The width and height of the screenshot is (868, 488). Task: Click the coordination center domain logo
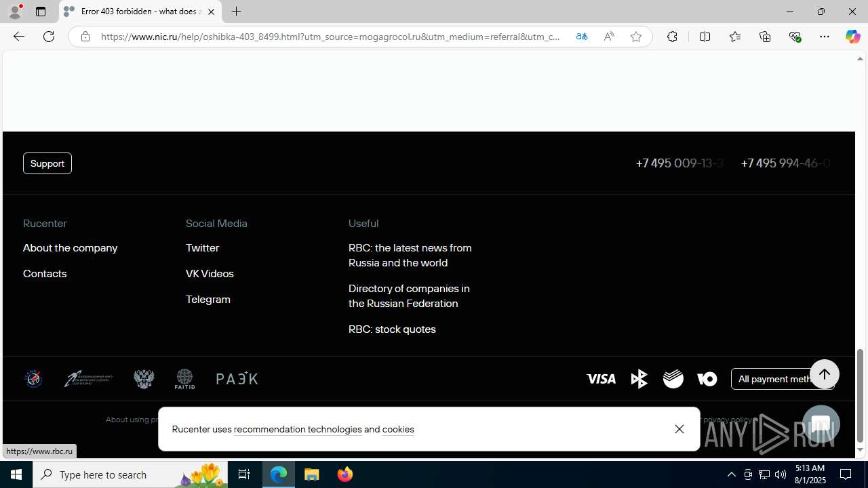click(x=89, y=379)
